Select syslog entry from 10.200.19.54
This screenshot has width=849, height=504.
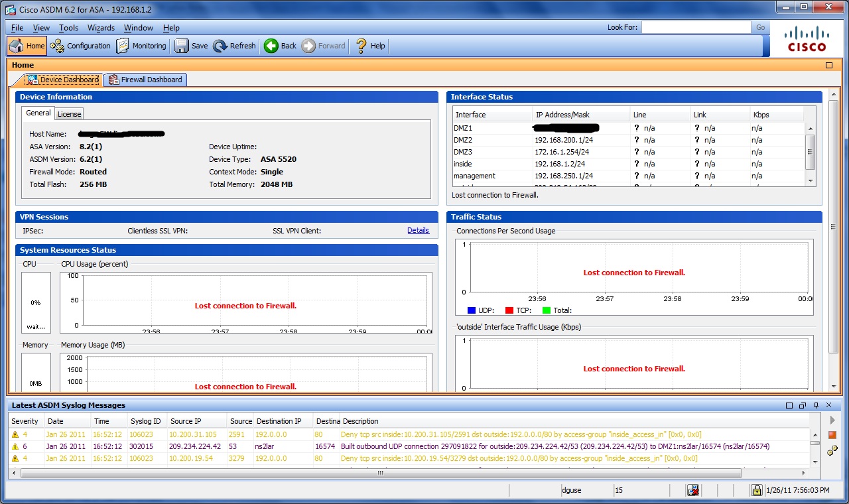(409, 458)
